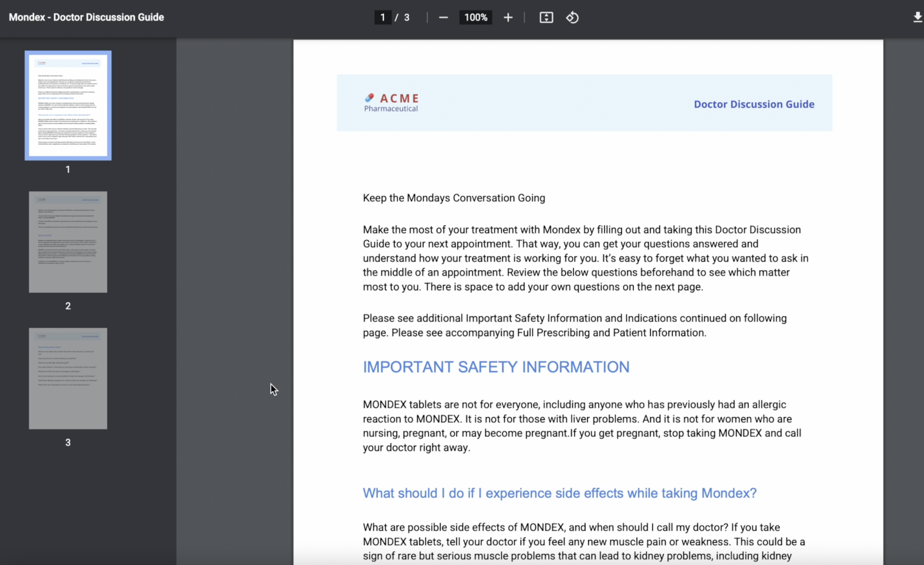Click 'Keep the Mondays Conversation Going' line
The height and width of the screenshot is (565, 924).
point(454,198)
